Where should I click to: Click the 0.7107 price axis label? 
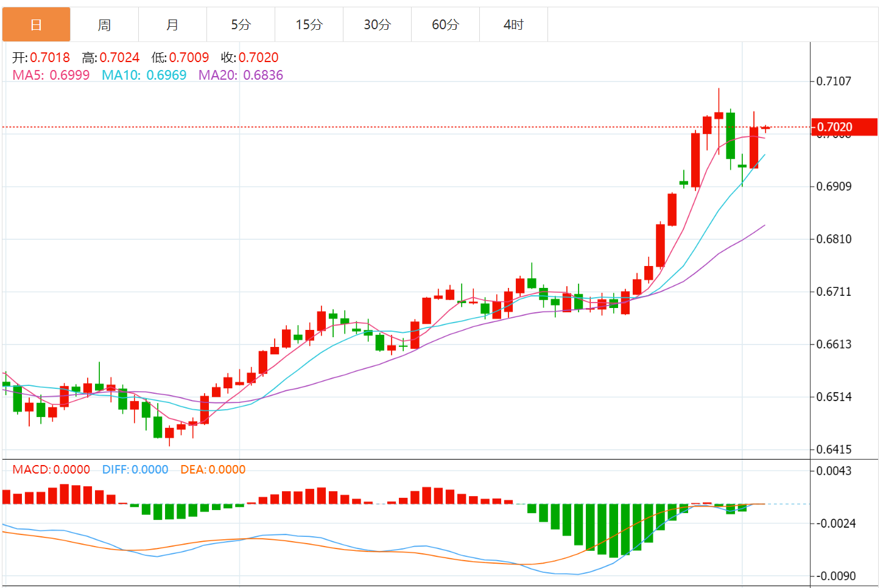[x=834, y=82]
